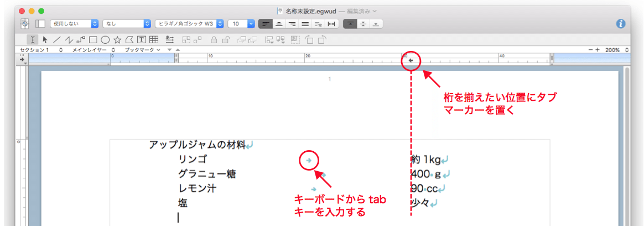The image size is (644, 226).
Task: Open the align objects icon
Action: coord(269,40)
